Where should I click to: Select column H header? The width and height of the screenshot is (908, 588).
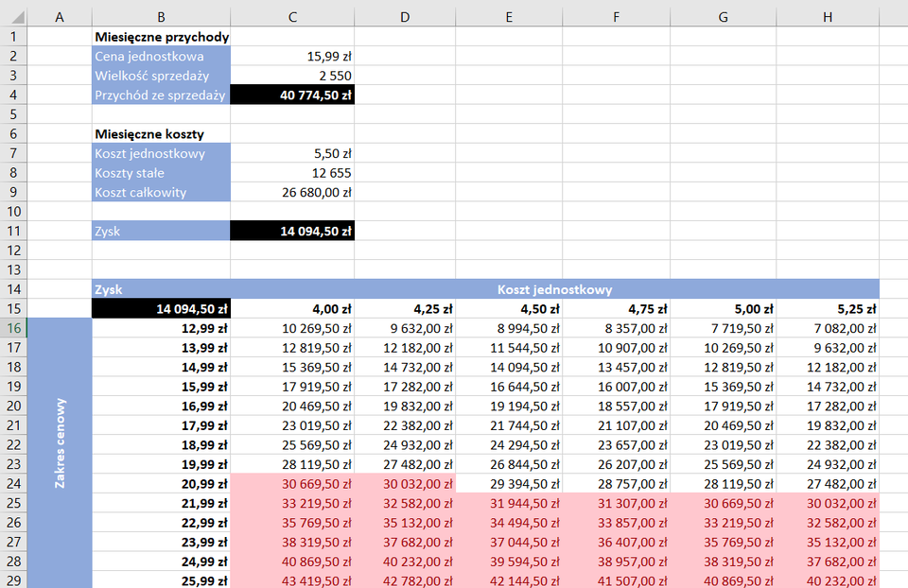828,17
